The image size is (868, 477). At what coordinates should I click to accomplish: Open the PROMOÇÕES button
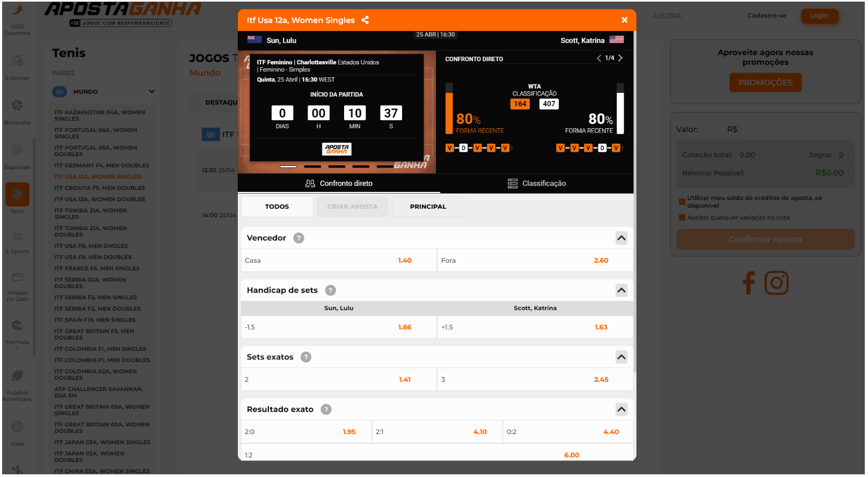[765, 83]
